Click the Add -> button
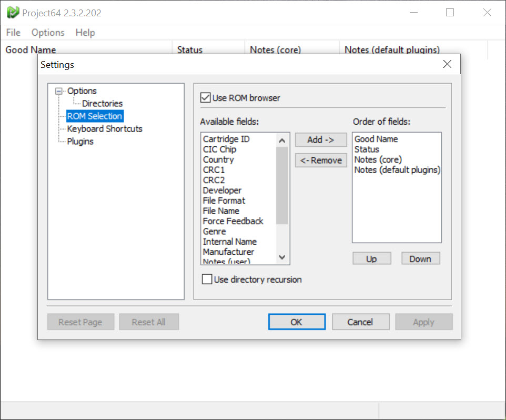Image resolution: width=506 pixels, height=420 pixels. 321,140
